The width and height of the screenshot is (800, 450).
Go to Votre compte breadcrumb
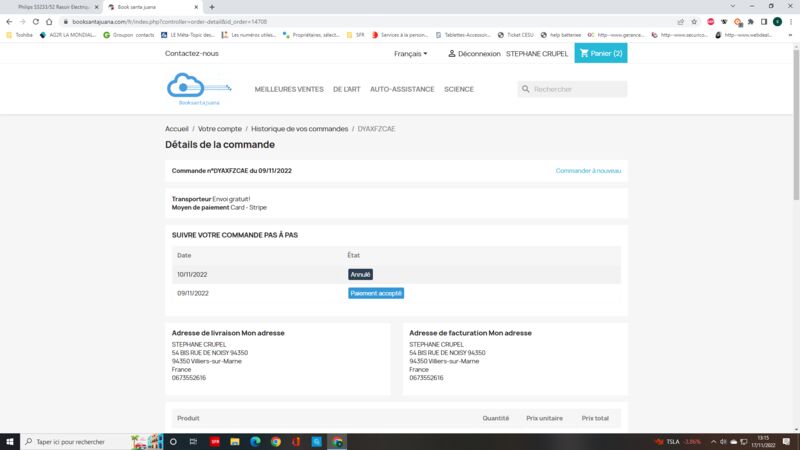219,129
